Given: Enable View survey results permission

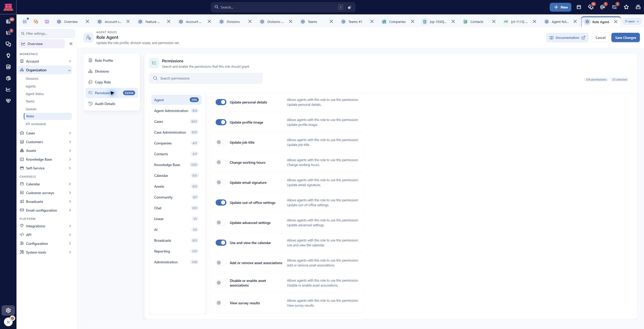Looking at the screenshot, I should (221, 303).
